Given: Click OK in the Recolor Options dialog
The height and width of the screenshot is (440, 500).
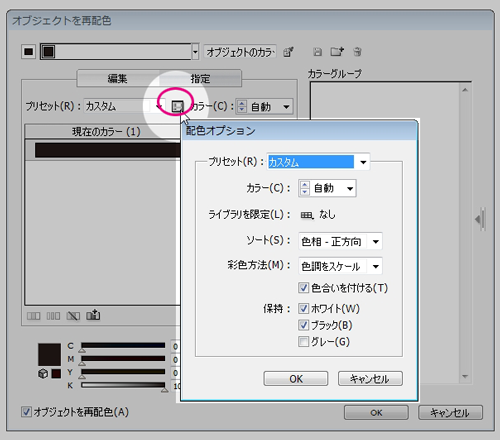Looking at the screenshot, I should click(x=296, y=379).
